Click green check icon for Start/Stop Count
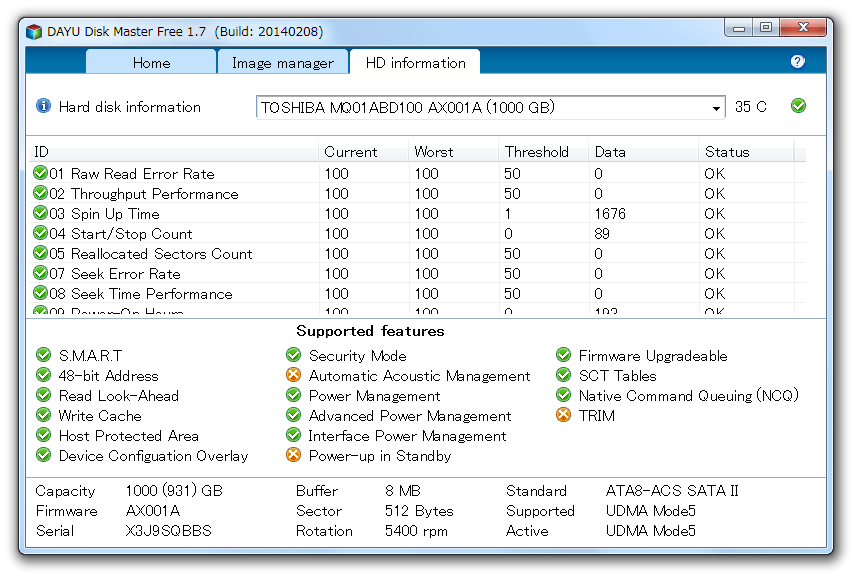Viewport: 856px width, 578px height. click(x=40, y=233)
